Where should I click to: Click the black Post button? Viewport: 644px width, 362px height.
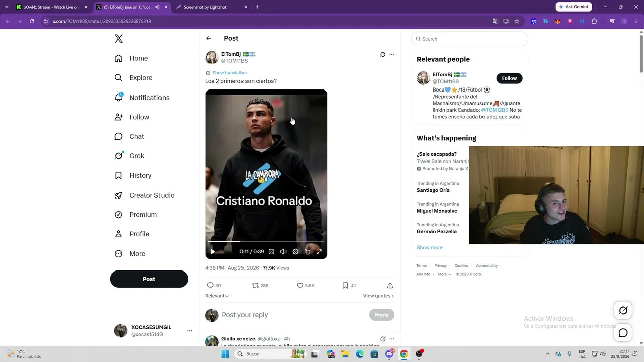149,279
